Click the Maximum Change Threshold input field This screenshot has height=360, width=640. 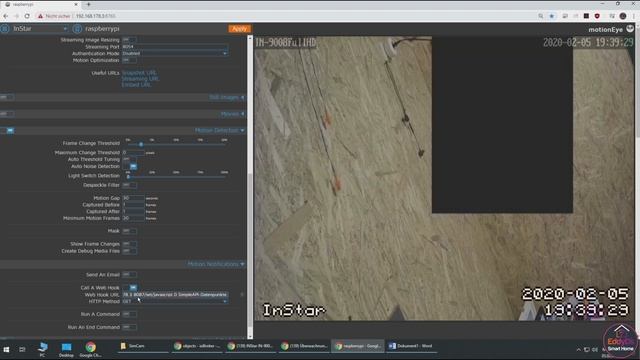point(133,153)
